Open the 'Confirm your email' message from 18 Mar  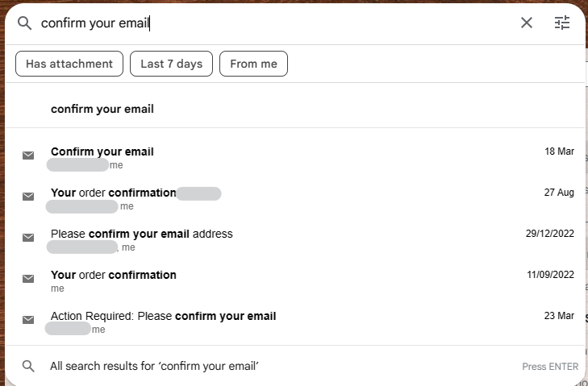[x=102, y=151]
